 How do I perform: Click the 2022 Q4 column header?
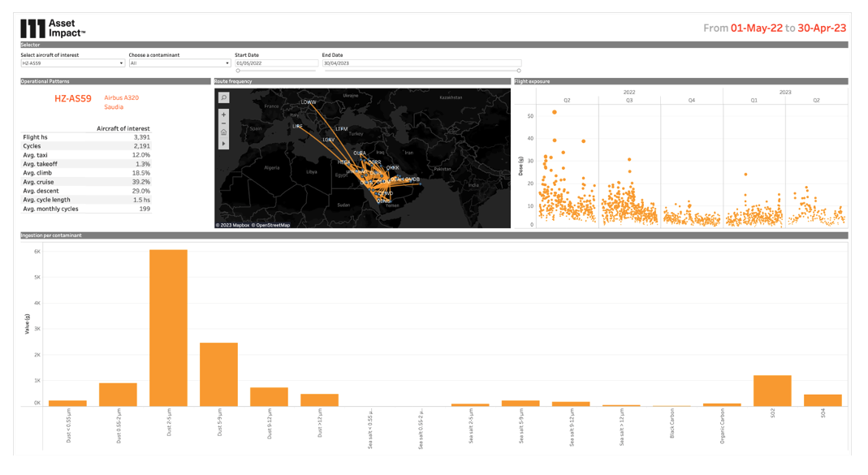692,101
